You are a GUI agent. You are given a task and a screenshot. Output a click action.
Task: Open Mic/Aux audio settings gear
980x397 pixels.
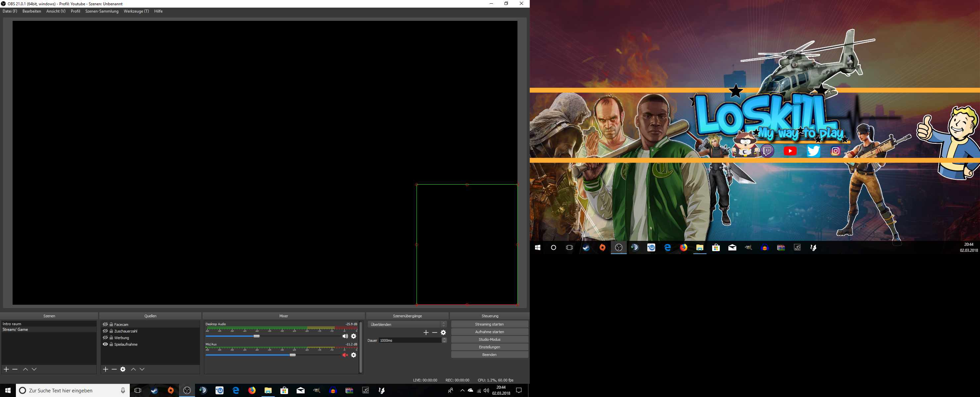354,355
